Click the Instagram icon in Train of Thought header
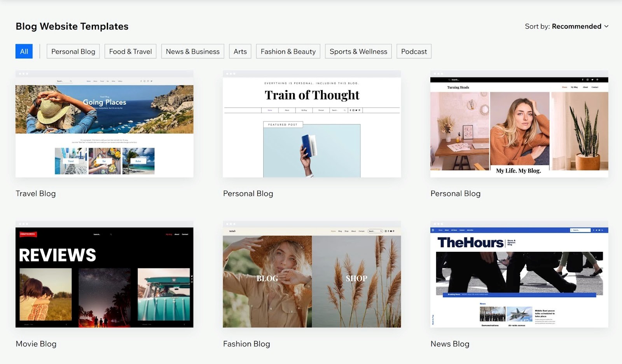This screenshot has width=622, height=364. coord(353,110)
